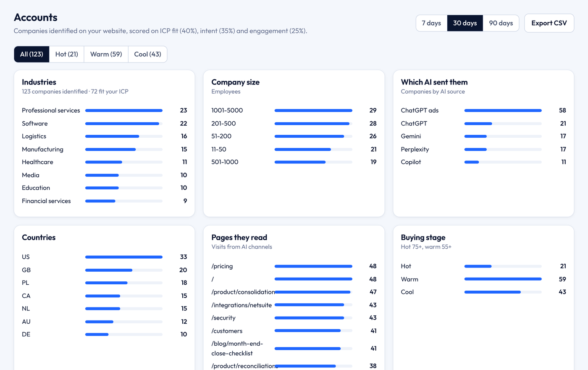Select the Software industry row
This screenshot has height=370, width=588.
[x=104, y=123]
